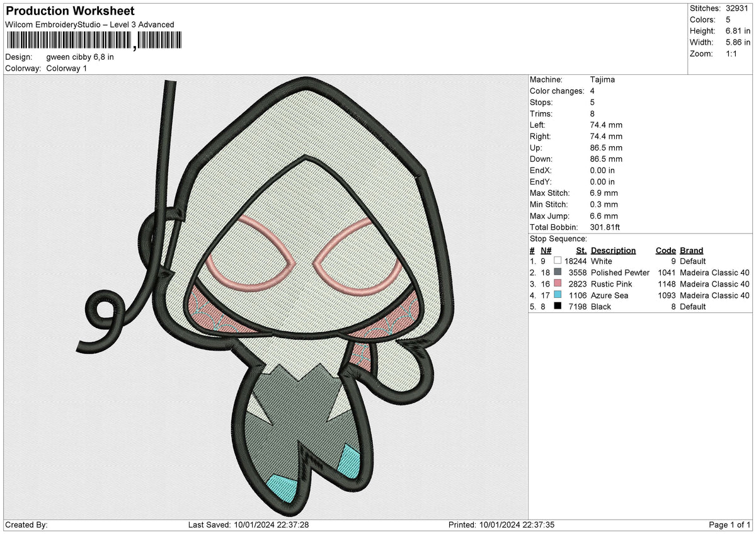Click the 'Rustic Pink' description text
This screenshot has height=534, width=756.
612,284
